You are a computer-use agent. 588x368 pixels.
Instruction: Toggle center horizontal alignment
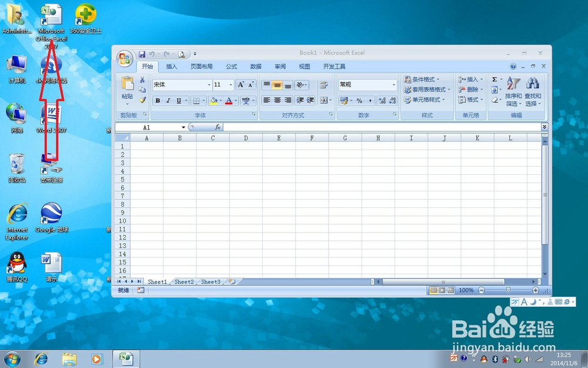(x=277, y=100)
